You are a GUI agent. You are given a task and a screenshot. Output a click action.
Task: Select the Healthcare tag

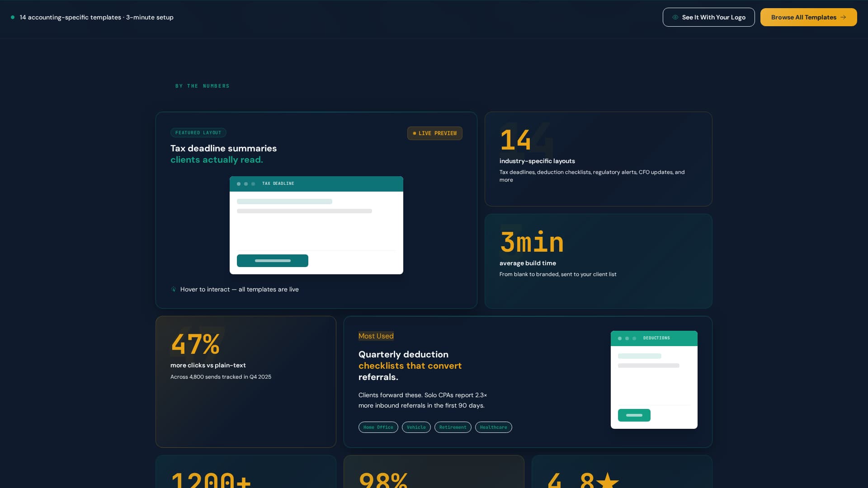coord(494,427)
